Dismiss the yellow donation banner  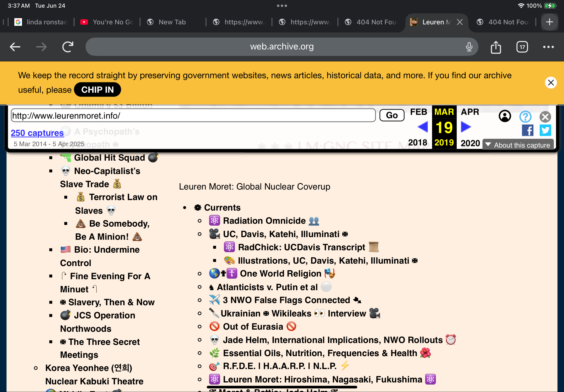click(551, 82)
